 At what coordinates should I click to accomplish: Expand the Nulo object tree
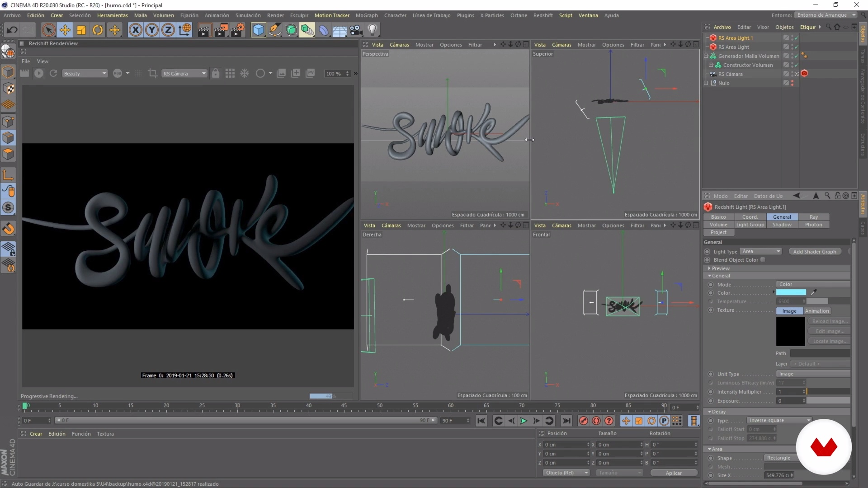pyautogui.click(x=706, y=83)
